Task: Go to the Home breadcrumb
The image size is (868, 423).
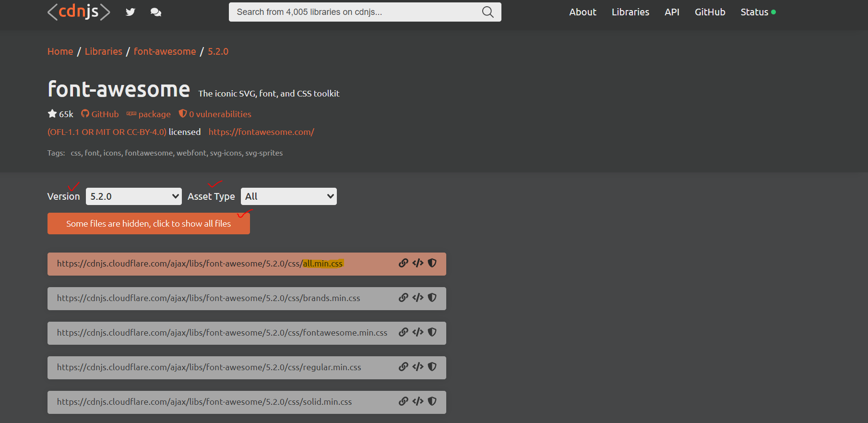Action: pyautogui.click(x=60, y=51)
